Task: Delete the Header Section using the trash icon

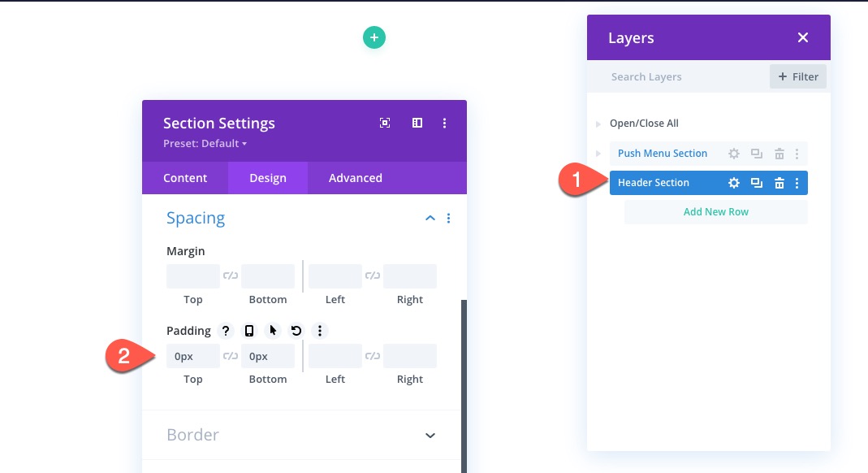Action: point(779,182)
